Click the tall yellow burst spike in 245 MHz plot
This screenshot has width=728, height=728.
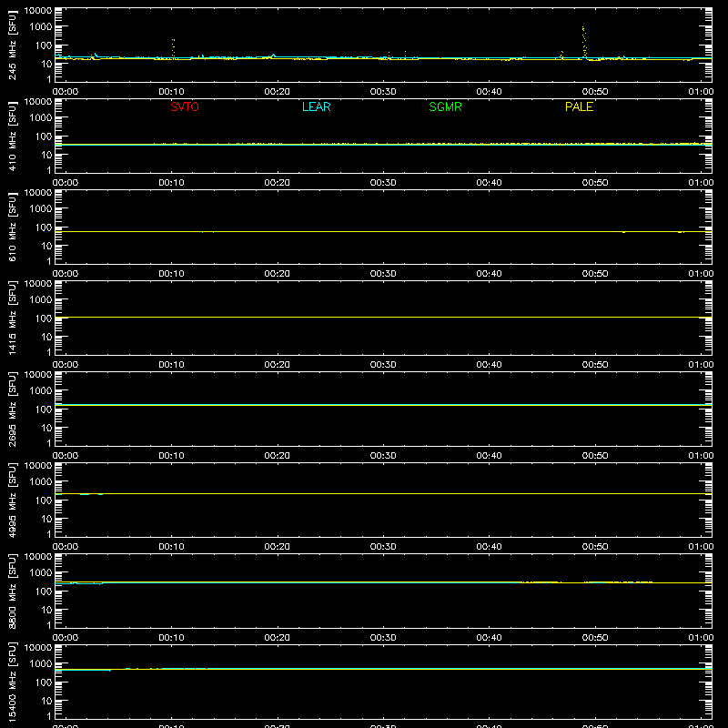[x=584, y=43]
